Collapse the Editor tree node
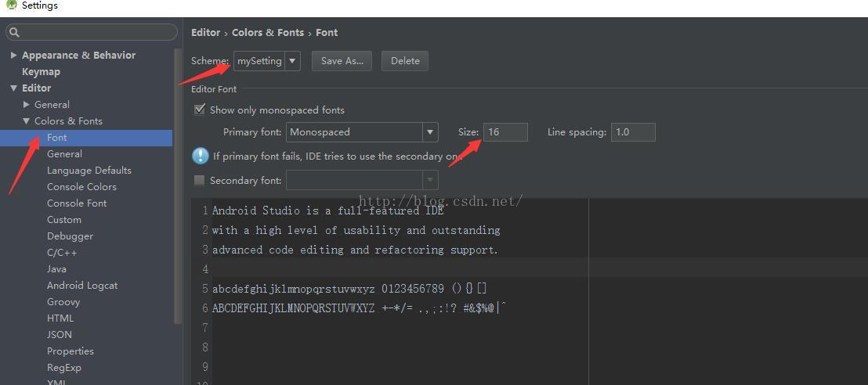Screen dimensions: 868x385 (14, 88)
